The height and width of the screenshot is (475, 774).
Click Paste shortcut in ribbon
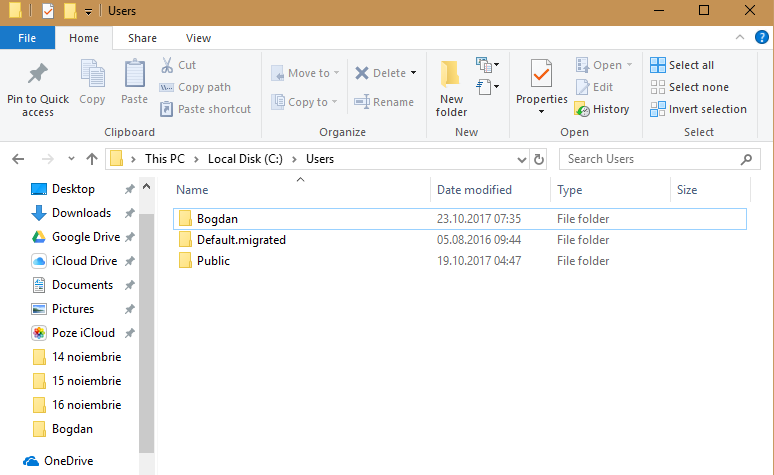(x=205, y=109)
